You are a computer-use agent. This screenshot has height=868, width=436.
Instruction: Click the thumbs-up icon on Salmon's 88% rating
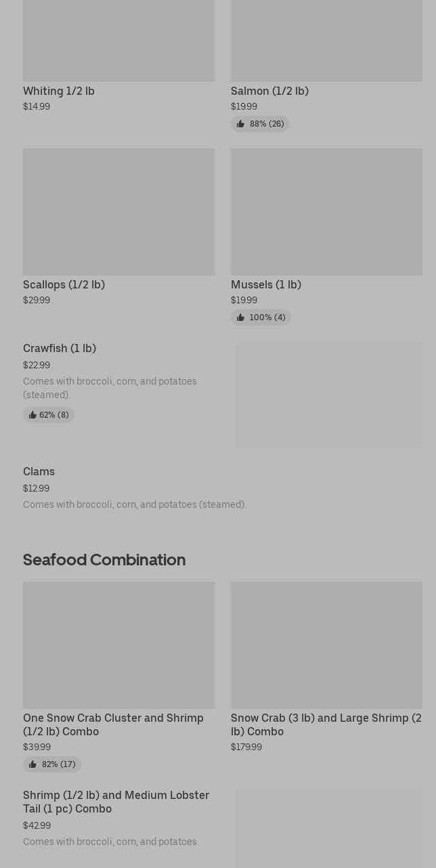(240, 124)
